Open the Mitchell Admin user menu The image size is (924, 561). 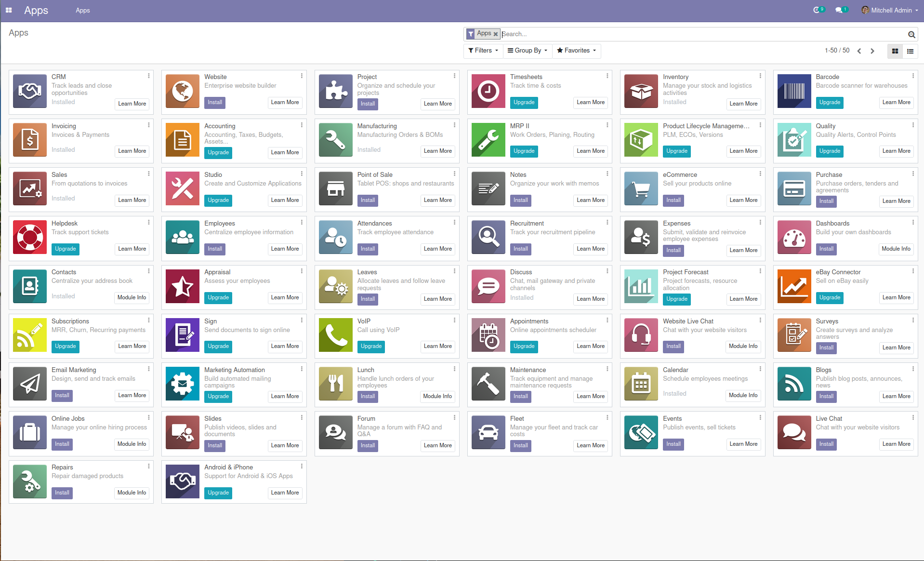click(889, 10)
